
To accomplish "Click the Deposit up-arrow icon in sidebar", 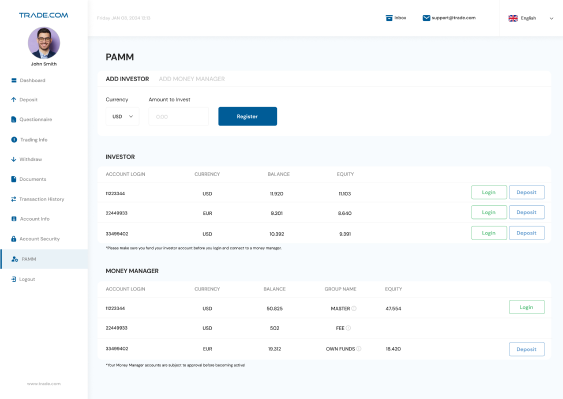I will [14, 99].
